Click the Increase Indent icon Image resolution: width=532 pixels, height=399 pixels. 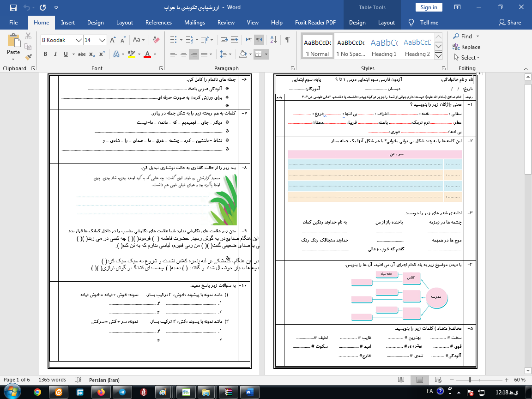point(235,40)
